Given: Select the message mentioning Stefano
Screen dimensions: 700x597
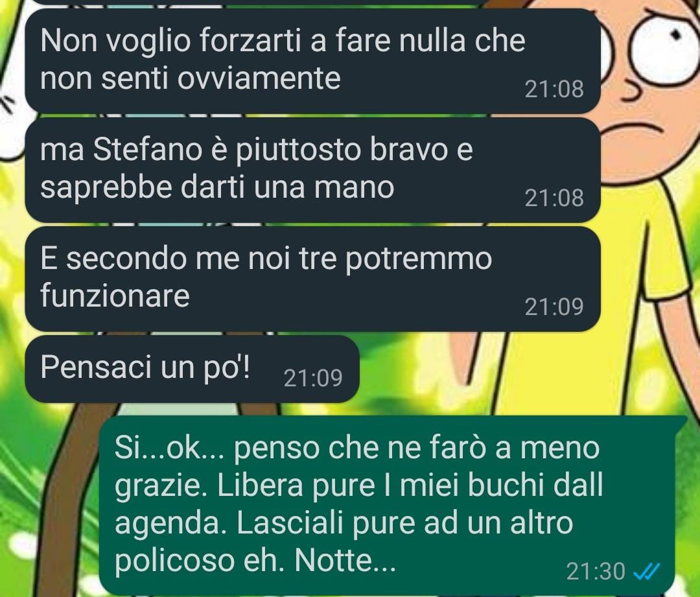Looking at the screenshot, I should pyautogui.click(x=312, y=170).
